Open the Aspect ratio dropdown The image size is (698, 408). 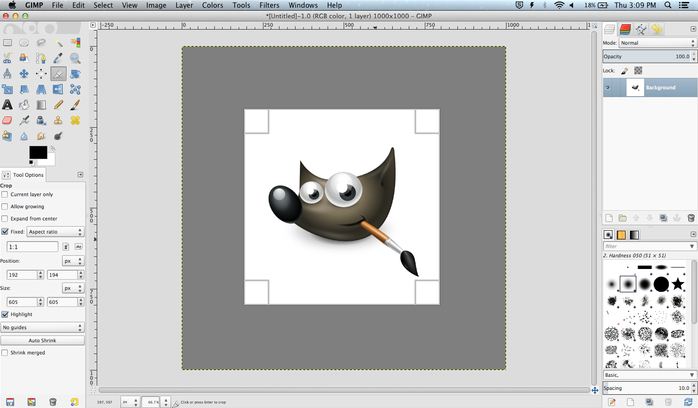tap(56, 231)
